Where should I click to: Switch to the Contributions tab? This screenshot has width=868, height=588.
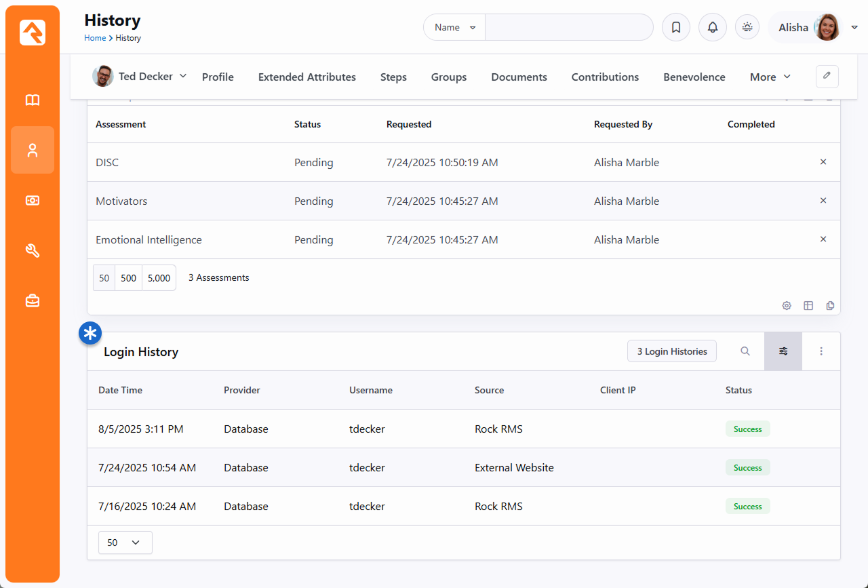(x=605, y=77)
